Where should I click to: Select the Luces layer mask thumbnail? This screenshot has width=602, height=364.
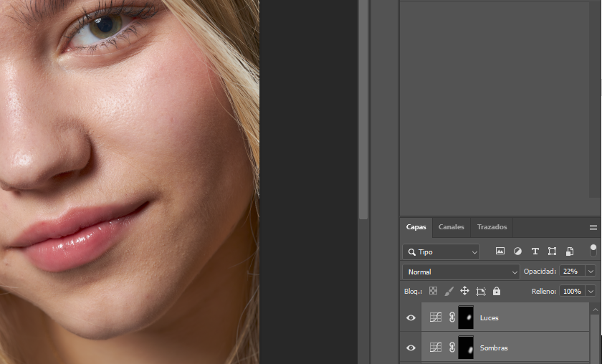tap(466, 317)
